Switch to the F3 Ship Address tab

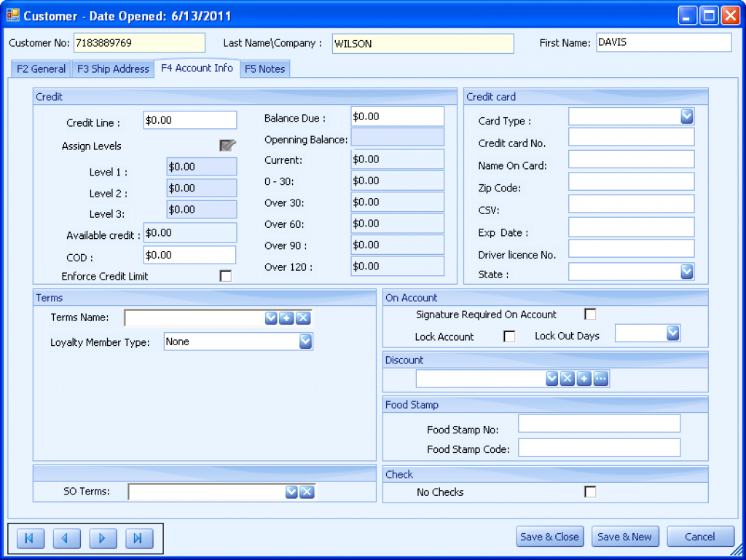[113, 68]
